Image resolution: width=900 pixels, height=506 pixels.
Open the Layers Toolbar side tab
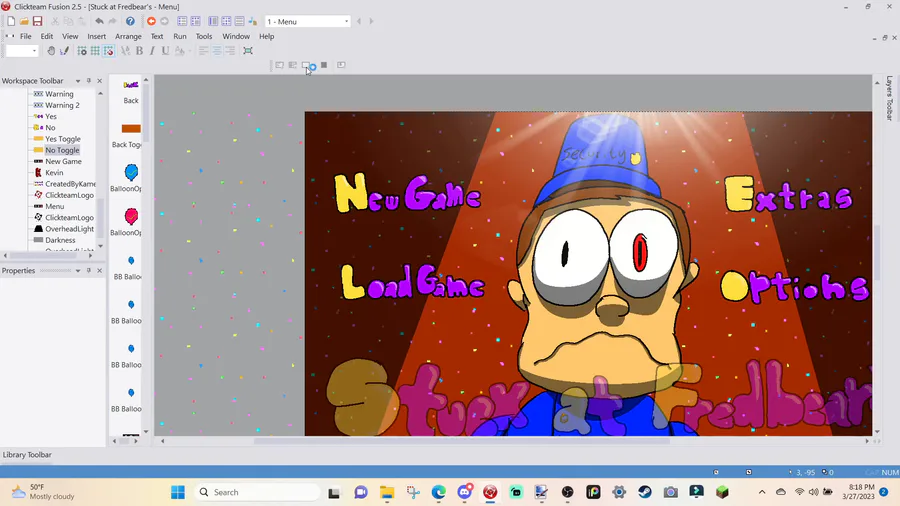coord(889,98)
